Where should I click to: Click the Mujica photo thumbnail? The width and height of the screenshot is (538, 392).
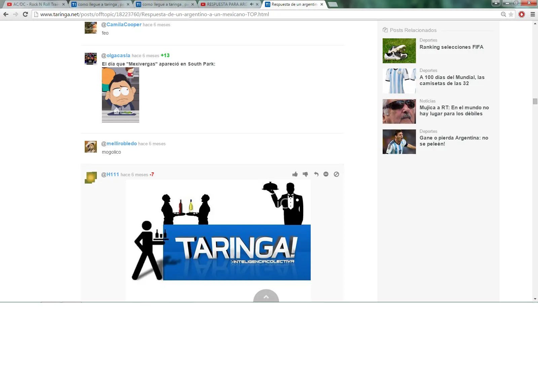[x=399, y=111]
